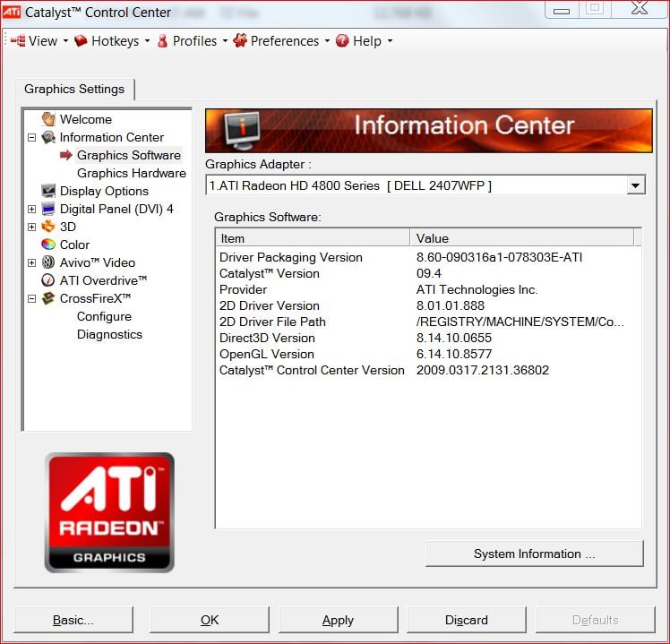Click the Color wheel icon
The image size is (670, 644).
coord(48,245)
